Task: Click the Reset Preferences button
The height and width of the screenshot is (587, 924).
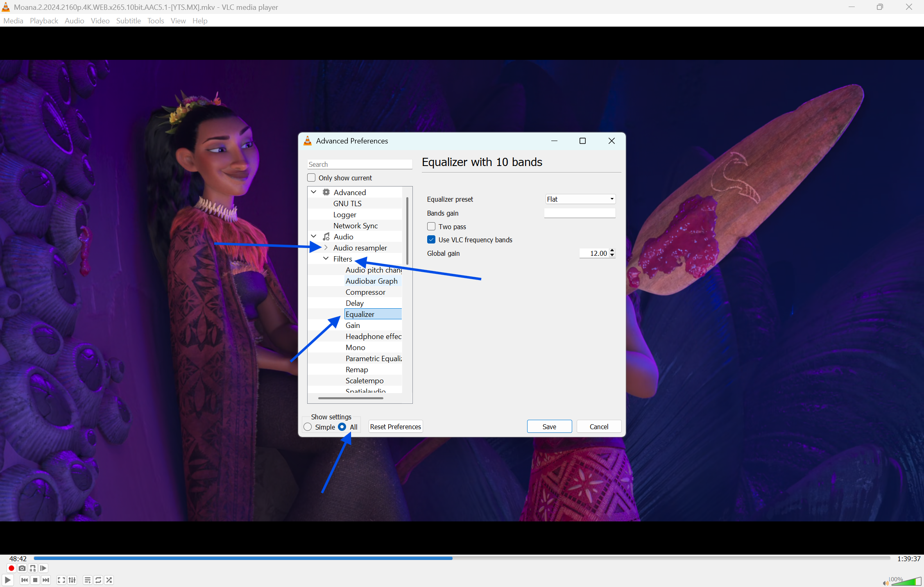Action: pyautogui.click(x=395, y=427)
